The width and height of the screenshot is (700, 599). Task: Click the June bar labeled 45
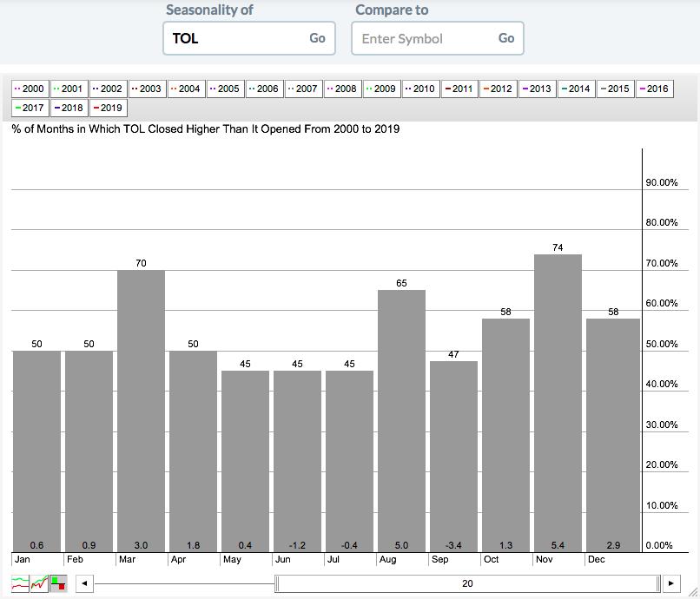[x=297, y=462]
